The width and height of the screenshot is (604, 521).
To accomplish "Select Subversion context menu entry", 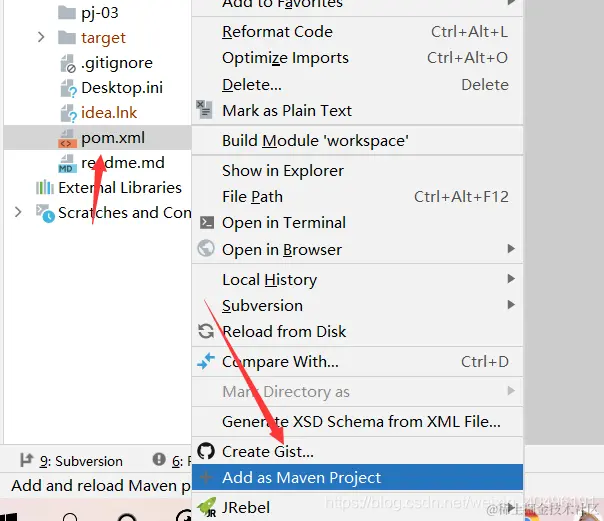I will tap(357, 305).
